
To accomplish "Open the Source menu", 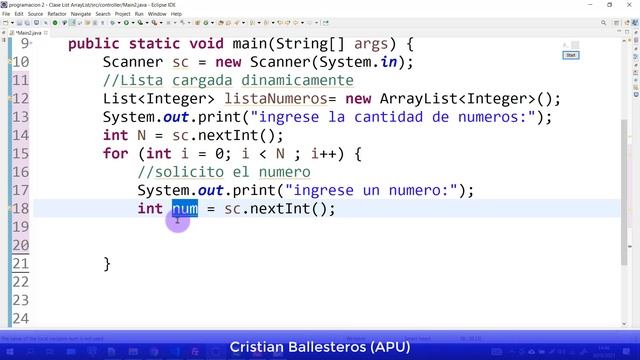I will click(35, 14).
